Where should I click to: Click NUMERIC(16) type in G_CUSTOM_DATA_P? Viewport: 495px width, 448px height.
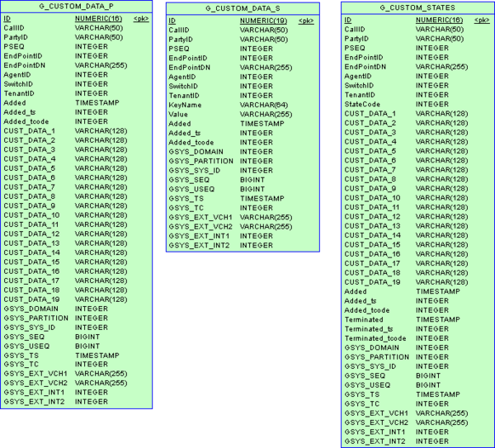point(98,19)
